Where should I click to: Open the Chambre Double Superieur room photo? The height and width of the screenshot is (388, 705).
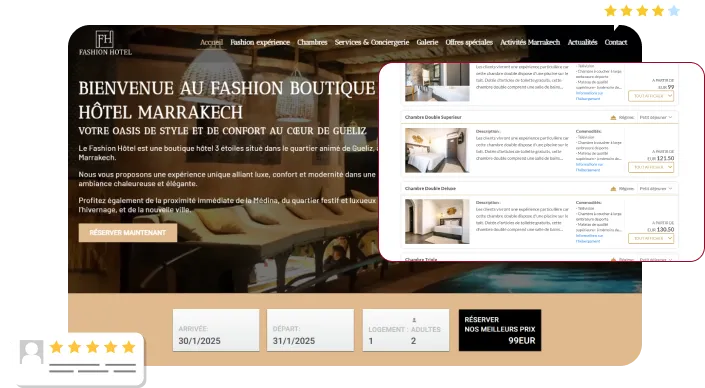click(x=437, y=150)
